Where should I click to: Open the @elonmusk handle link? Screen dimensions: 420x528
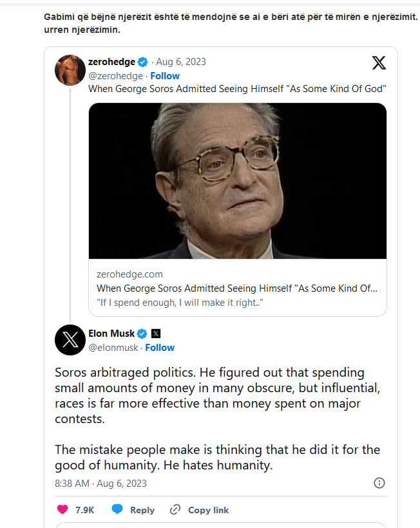coord(113,348)
